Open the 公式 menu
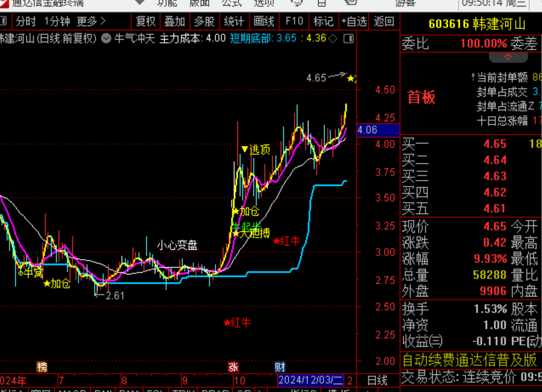Screen dimensions: 542x392 232,3
